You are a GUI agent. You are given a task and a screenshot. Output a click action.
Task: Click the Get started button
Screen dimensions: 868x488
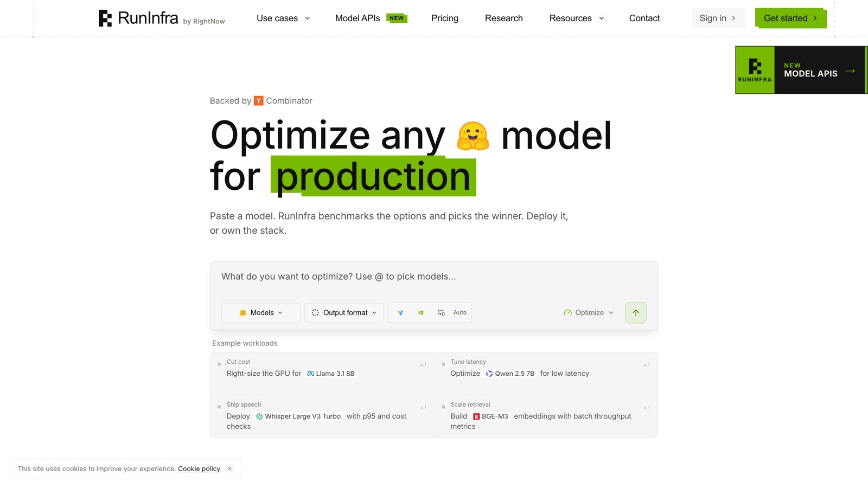point(790,18)
